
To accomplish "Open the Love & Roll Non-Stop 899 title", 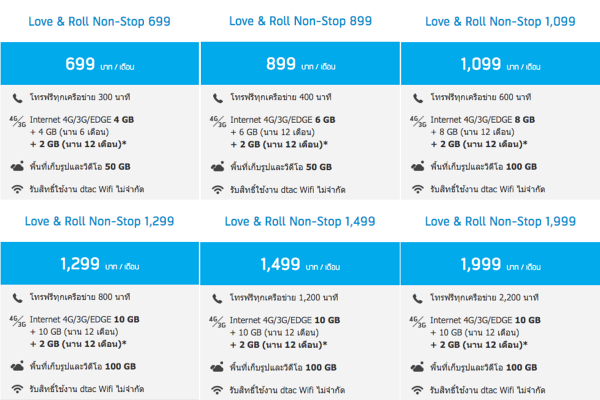I will (299, 21).
